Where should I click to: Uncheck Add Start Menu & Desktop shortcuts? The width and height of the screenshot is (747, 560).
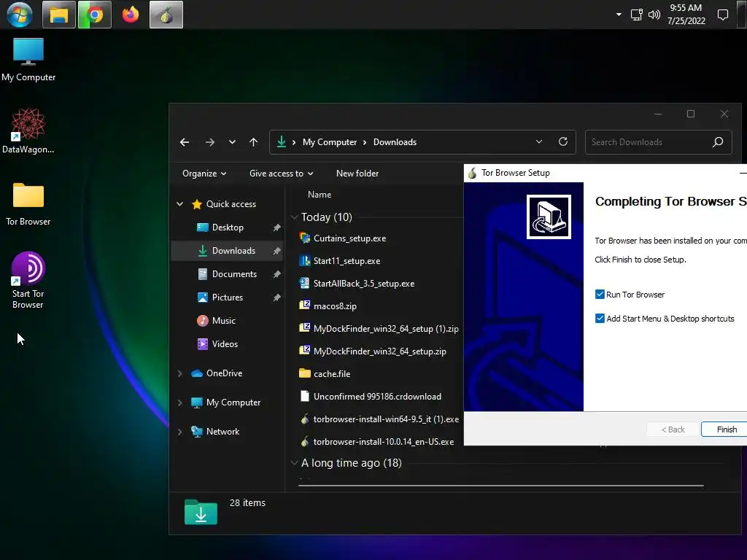[x=600, y=318]
